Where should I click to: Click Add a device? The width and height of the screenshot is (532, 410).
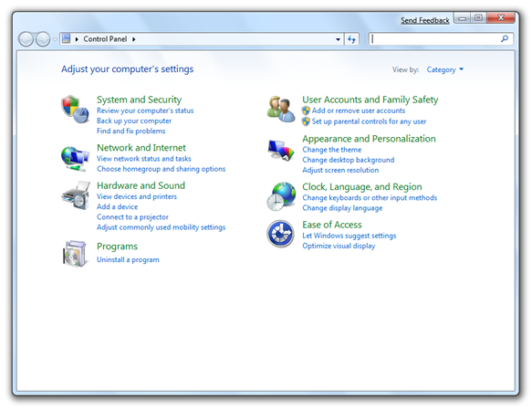(x=118, y=206)
